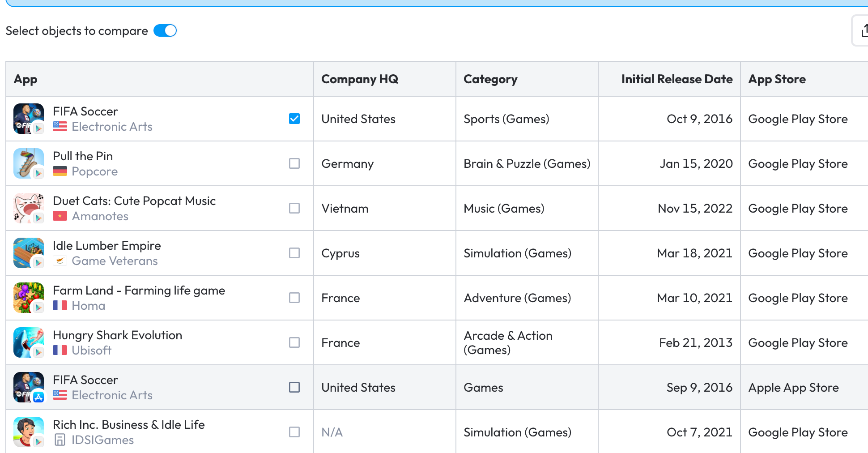Screen dimensions: 868x453
Task: Click the US flag beside Electronic Arts, Apple row
Action: [x=60, y=395]
